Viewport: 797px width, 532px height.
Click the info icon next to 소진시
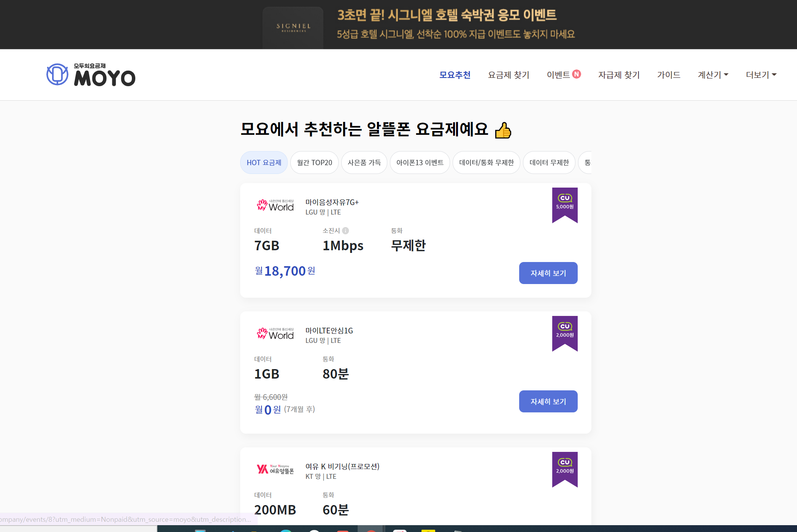pyautogui.click(x=345, y=230)
